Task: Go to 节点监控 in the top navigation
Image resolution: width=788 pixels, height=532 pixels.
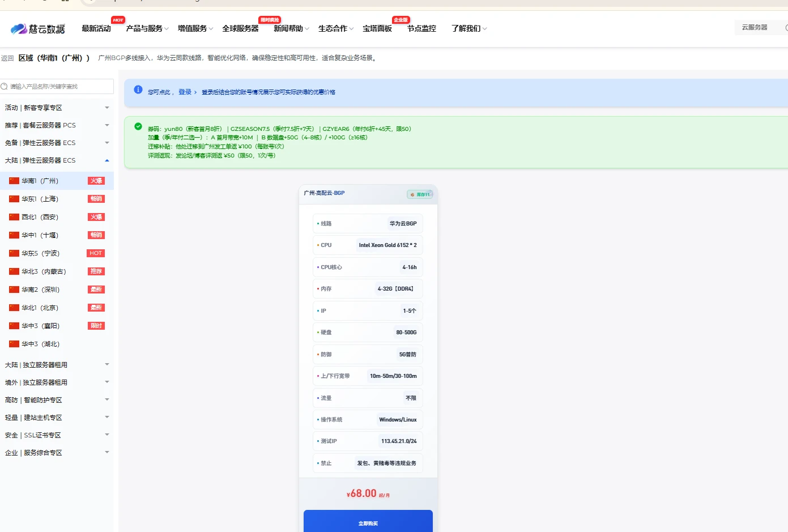Action: [421, 28]
